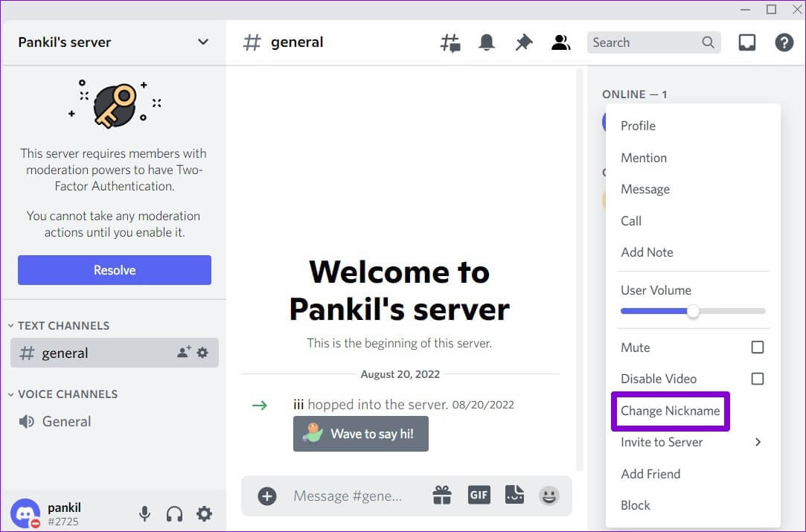Click the User Volume slider handle
Screen dimensions: 806x532
[x=693, y=311]
